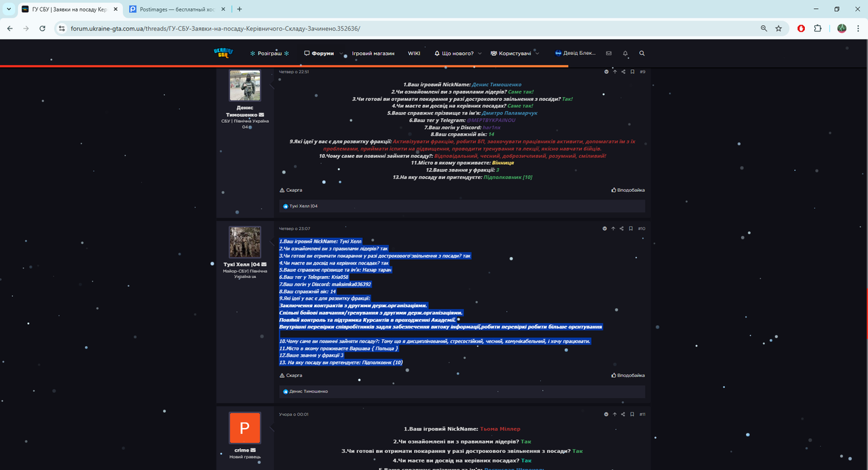This screenshot has height=470, width=868.
Task: Open Тукі Хелл |04 username link
Action: click(x=242, y=265)
